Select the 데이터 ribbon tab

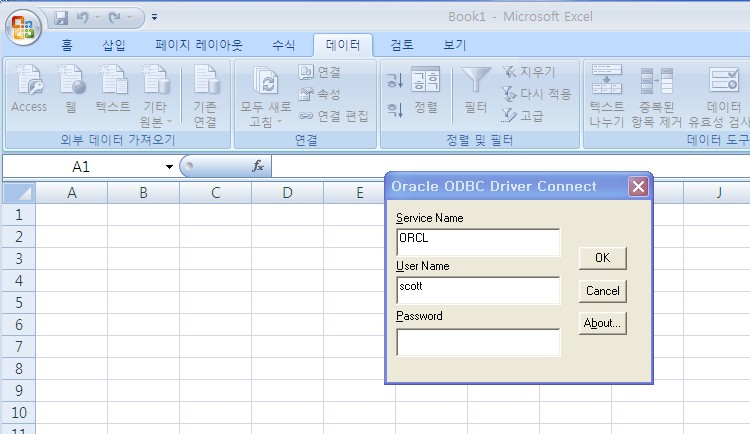tap(343, 45)
